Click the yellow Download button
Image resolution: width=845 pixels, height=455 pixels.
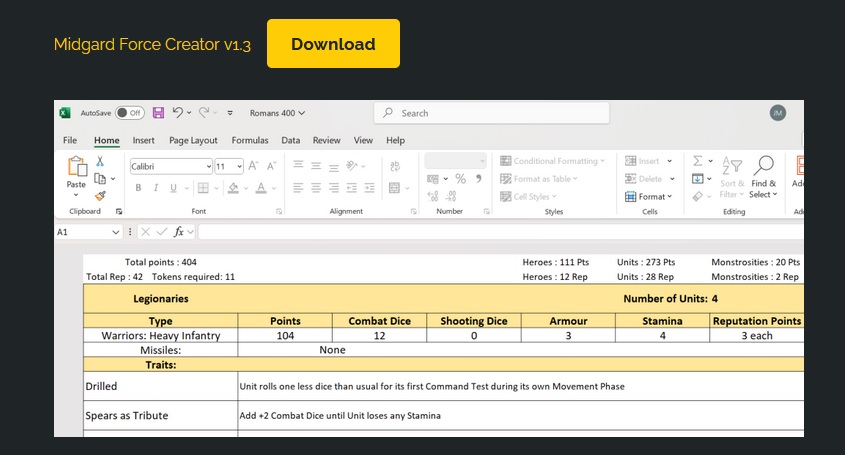[333, 44]
